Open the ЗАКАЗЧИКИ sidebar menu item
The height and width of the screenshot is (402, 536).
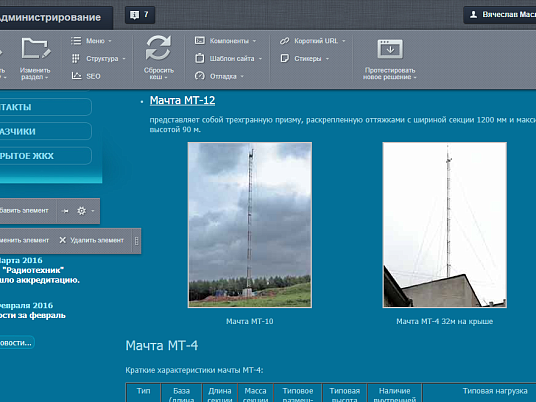coord(45,131)
